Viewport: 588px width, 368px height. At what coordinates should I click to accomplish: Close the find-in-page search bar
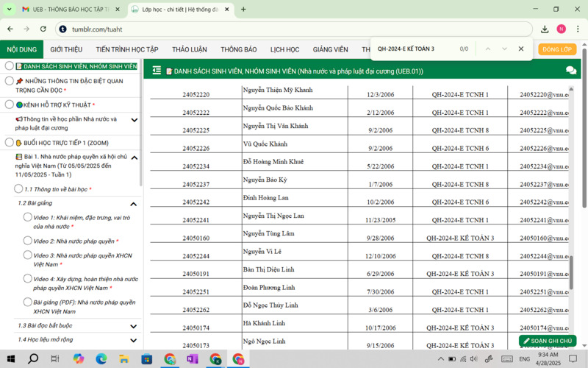521,49
